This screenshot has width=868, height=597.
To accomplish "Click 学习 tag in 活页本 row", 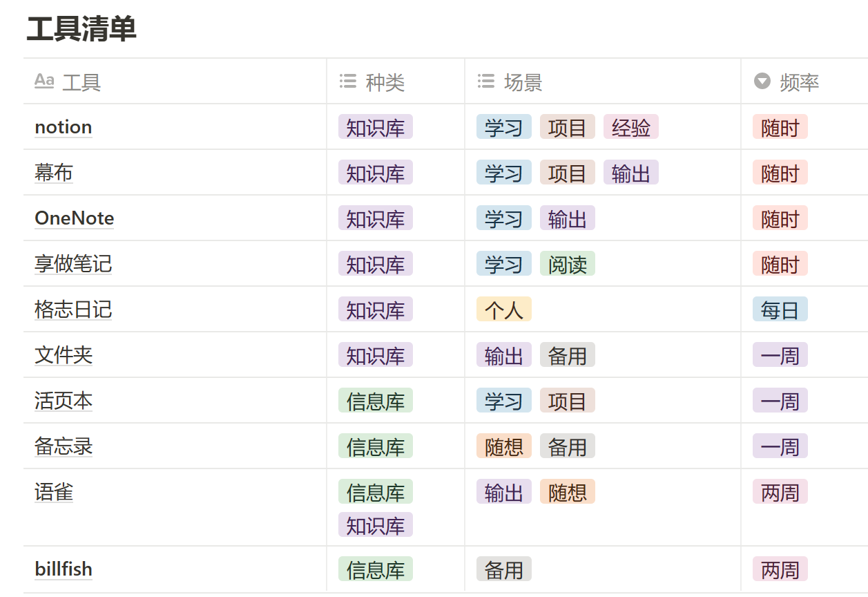I will click(x=504, y=401).
